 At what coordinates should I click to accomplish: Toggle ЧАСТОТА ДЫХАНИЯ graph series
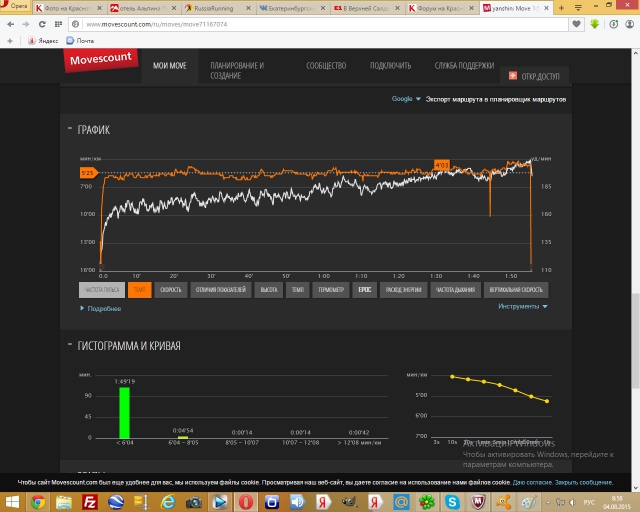point(456,290)
